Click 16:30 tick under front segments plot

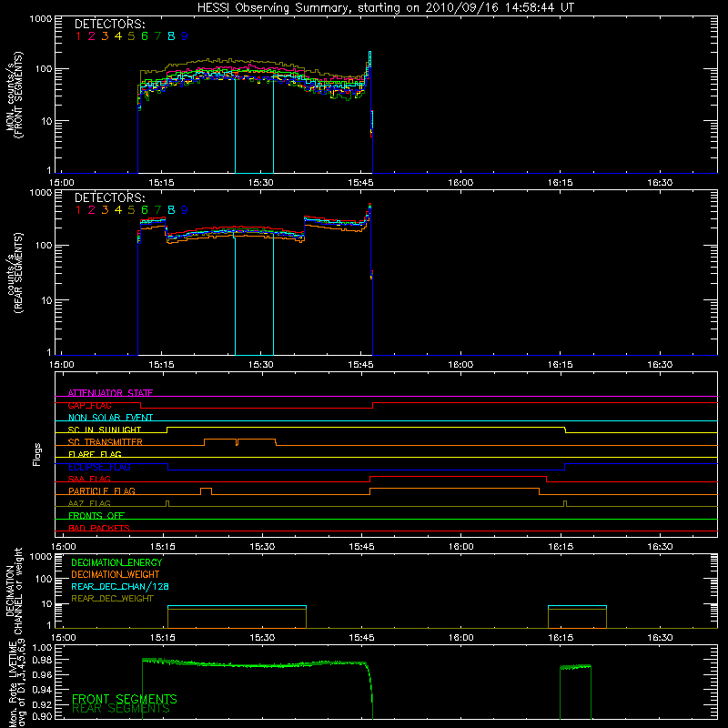click(x=660, y=183)
